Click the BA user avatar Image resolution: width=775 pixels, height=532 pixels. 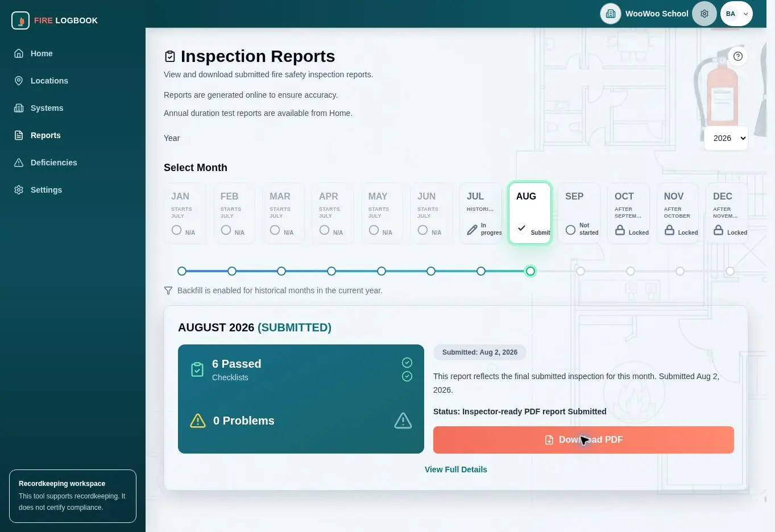tap(731, 14)
